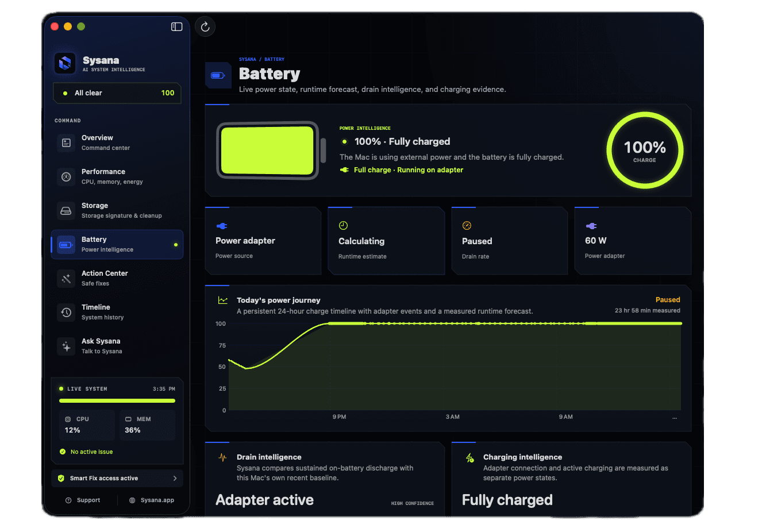Click the plug icon beside Full charge
766x532 pixels.
(344, 169)
